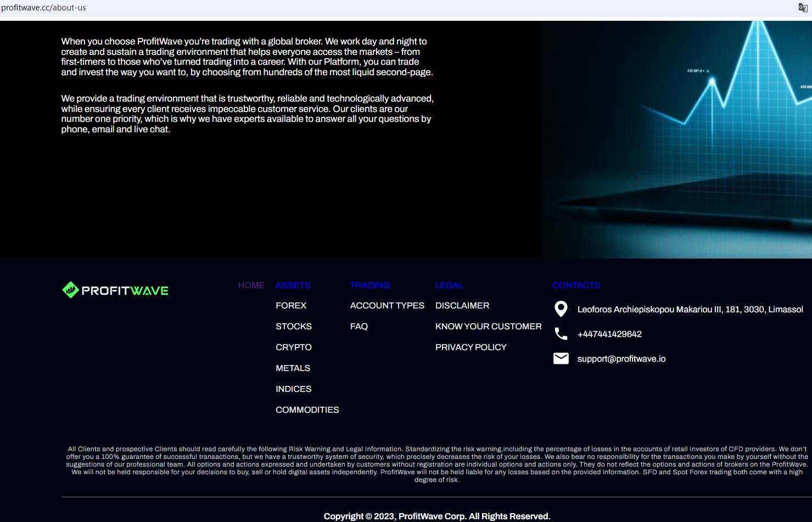The width and height of the screenshot is (812, 522).
Task: Select the LEGAL footer heading
Action: pos(449,285)
